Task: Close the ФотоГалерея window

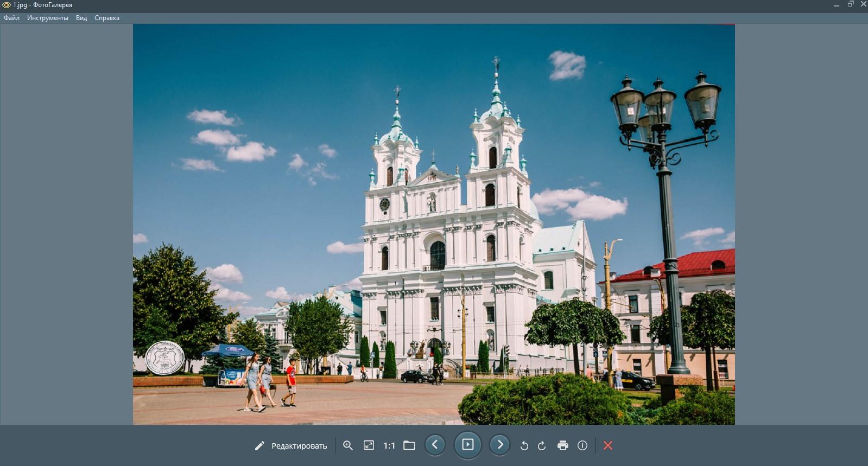Action: tap(864, 4)
